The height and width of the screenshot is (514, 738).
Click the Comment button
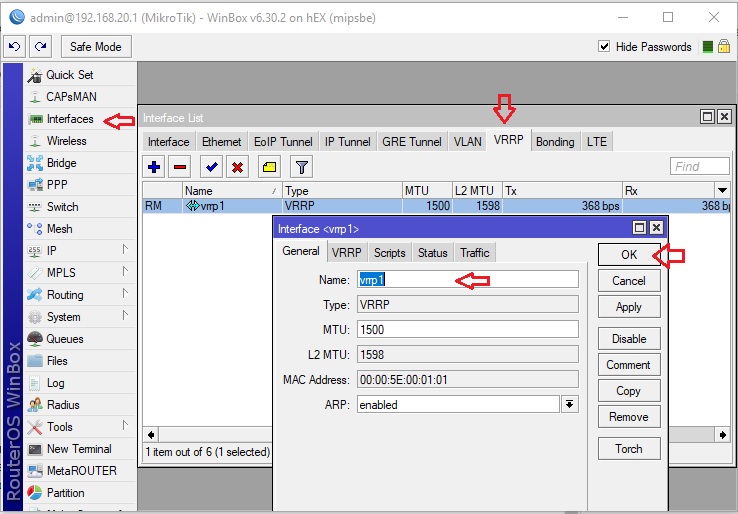click(629, 365)
